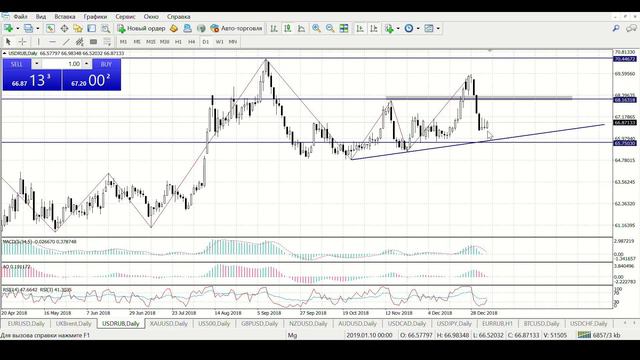
Task: Select the horizontal line drawing tool
Action: coord(52,42)
